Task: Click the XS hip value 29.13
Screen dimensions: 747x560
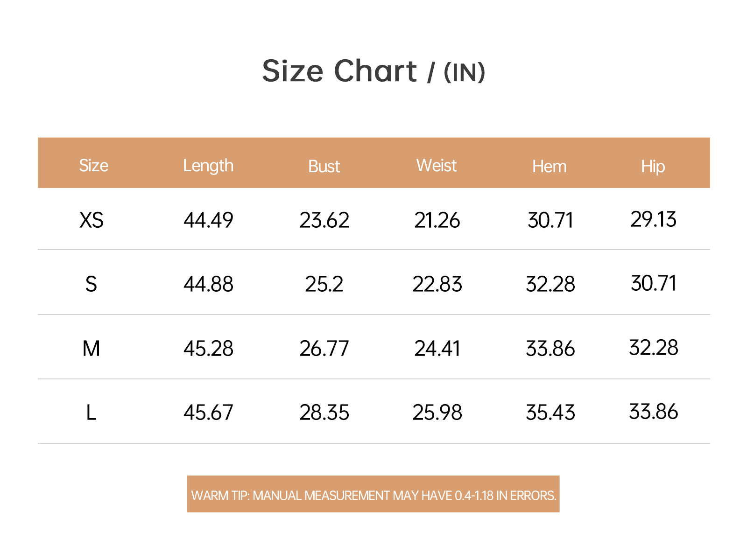Action: 653,219
